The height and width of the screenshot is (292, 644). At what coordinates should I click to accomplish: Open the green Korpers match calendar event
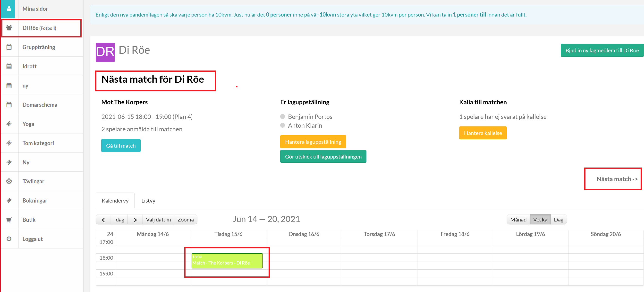tap(227, 261)
